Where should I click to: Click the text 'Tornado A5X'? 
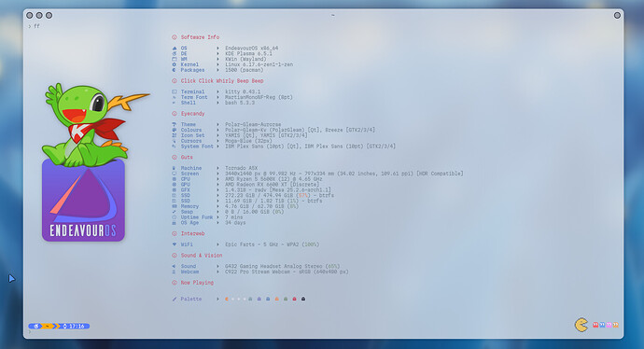tap(241, 168)
